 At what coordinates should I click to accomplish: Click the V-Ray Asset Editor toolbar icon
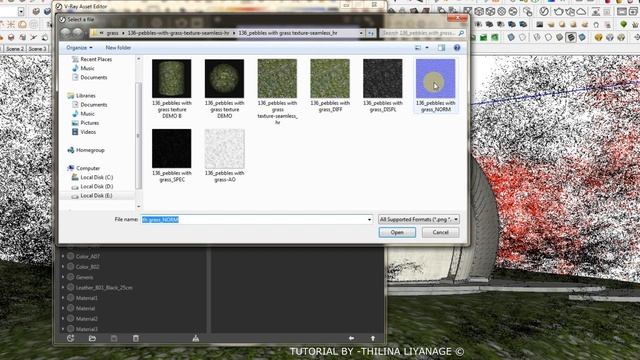click(544, 11)
